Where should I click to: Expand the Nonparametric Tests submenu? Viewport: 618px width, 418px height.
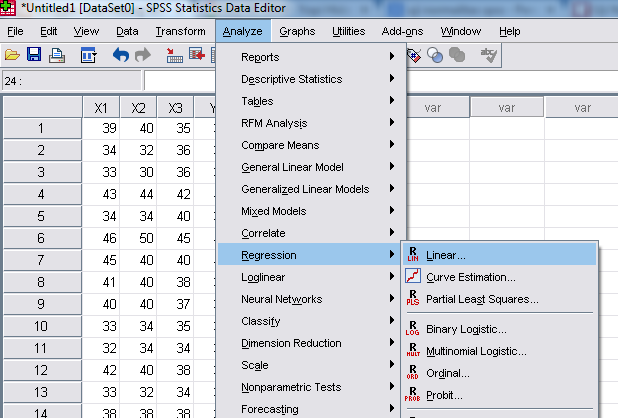coord(309,387)
